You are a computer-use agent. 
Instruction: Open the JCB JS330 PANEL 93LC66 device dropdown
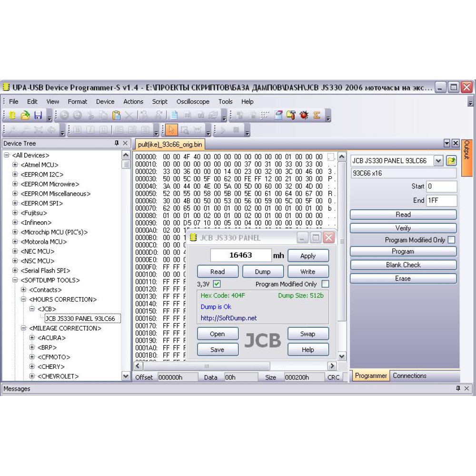pyautogui.click(x=438, y=160)
